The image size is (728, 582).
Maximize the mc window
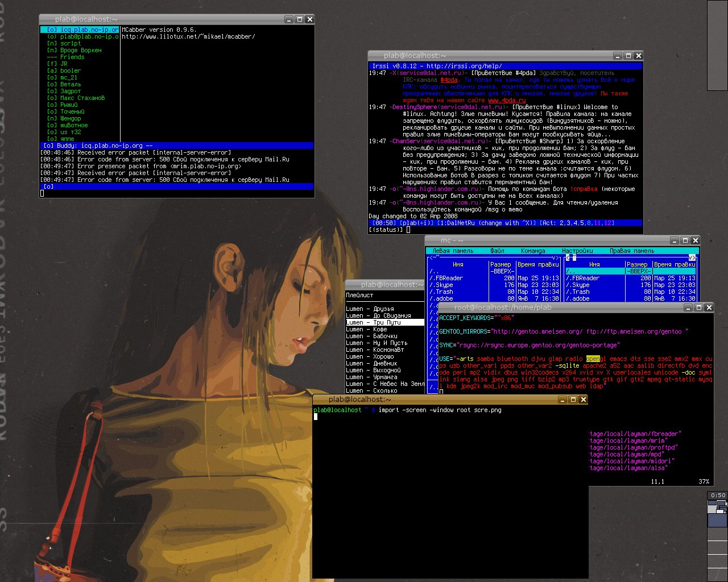pyautogui.click(x=685, y=240)
